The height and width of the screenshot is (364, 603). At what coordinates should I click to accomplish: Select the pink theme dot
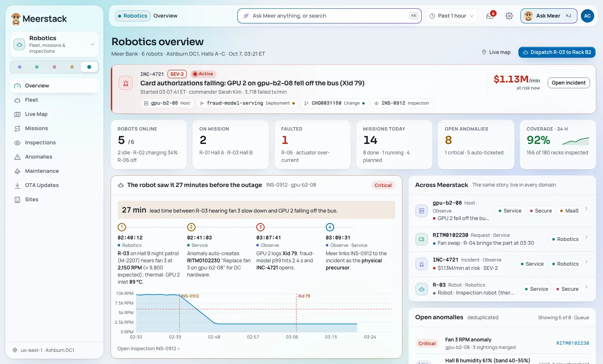54,67
